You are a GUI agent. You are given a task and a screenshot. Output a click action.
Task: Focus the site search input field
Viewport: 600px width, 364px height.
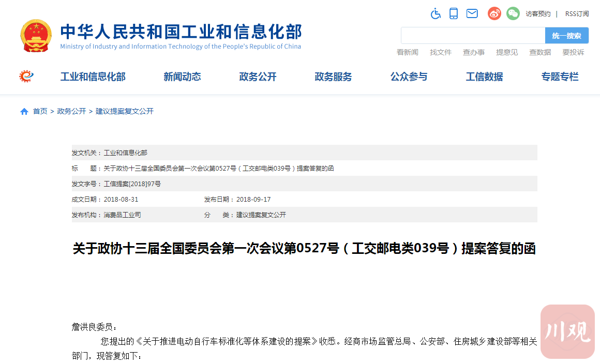point(473,36)
